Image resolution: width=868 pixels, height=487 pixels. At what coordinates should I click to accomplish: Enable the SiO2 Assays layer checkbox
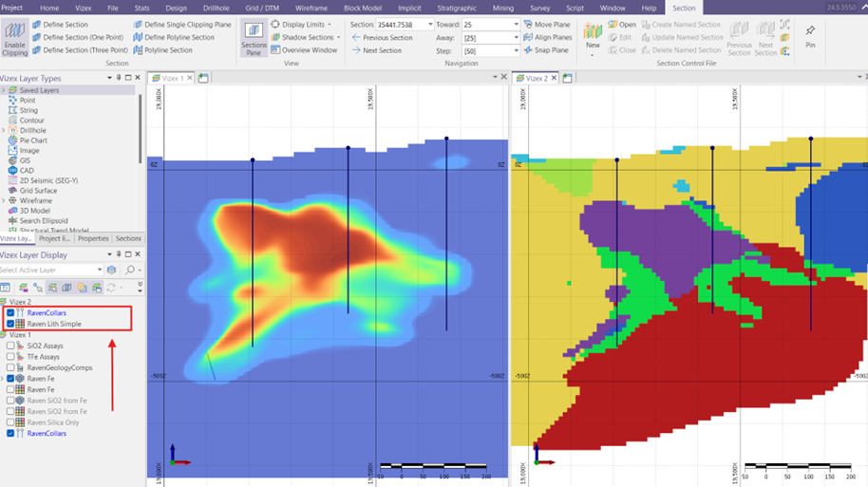[x=10, y=346]
